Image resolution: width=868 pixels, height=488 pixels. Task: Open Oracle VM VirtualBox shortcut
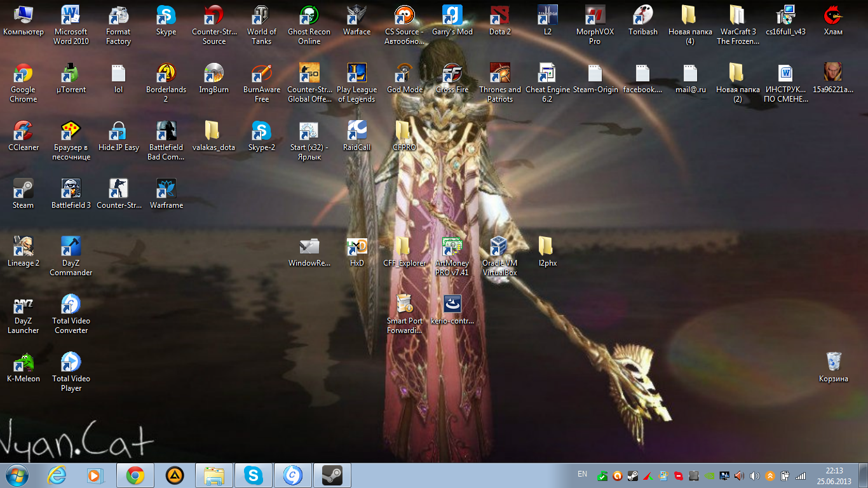click(500, 256)
